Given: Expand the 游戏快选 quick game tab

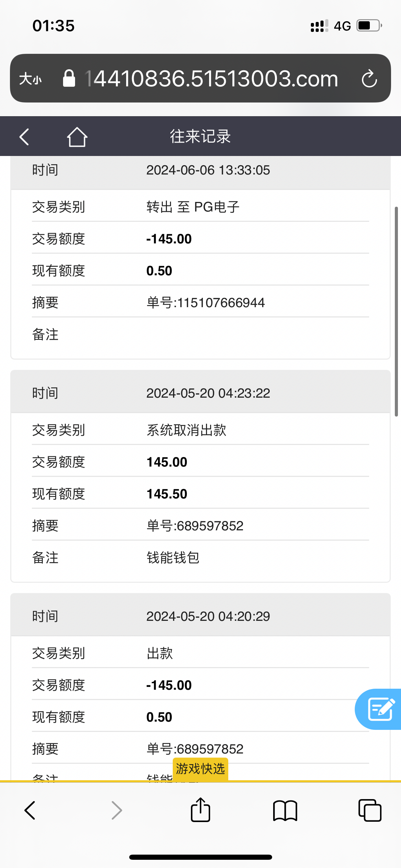Looking at the screenshot, I should (200, 769).
